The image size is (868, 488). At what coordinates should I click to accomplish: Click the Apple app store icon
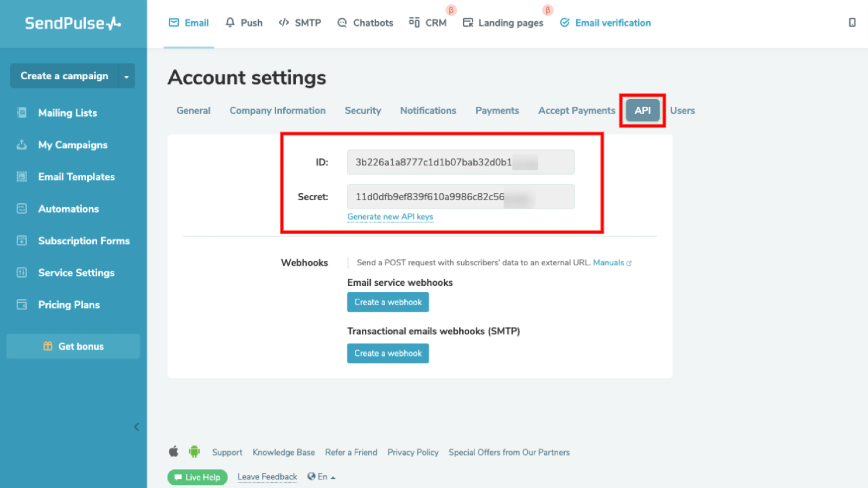(174, 451)
